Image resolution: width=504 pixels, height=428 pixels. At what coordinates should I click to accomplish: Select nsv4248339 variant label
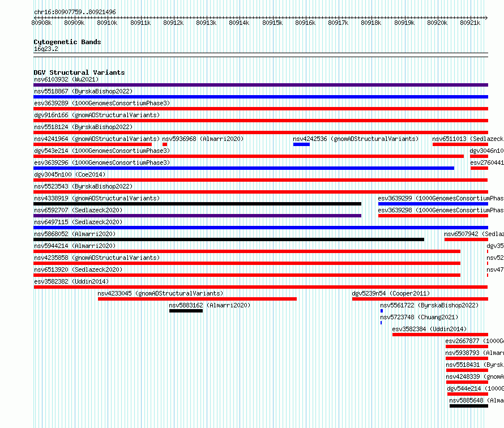475,376
